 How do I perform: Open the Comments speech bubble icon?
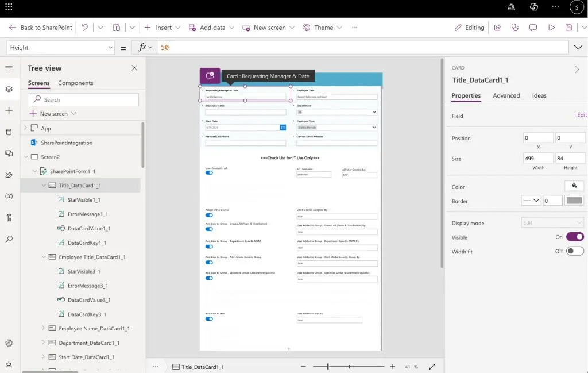click(533, 27)
